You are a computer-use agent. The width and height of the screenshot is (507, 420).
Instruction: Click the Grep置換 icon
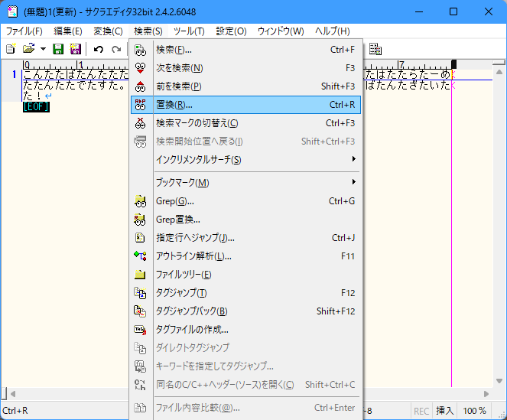(x=141, y=220)
